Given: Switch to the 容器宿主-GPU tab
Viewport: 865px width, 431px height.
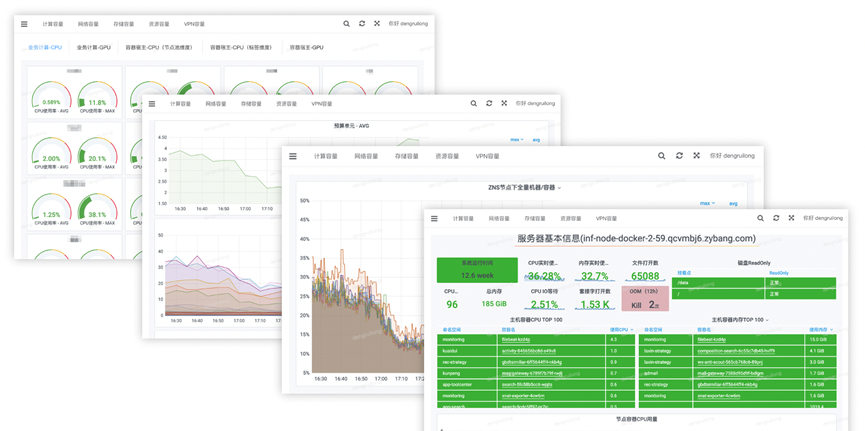Looking at the screenshot, I should point(307,47).
